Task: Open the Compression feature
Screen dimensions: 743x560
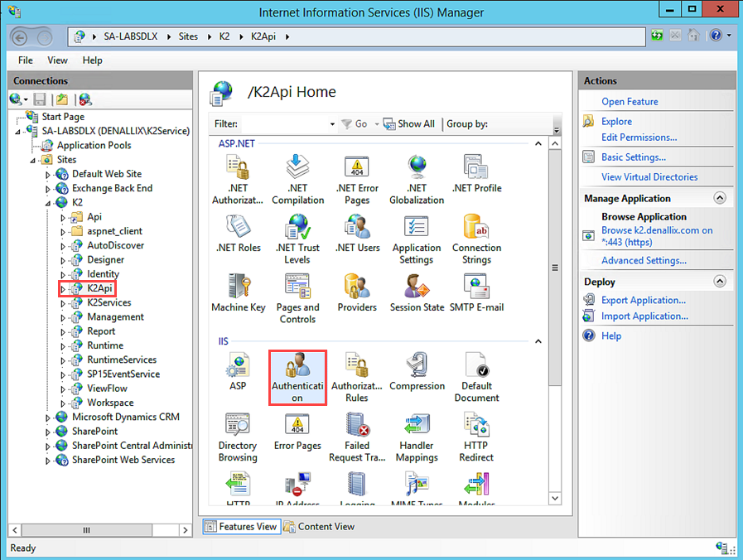Action: [417, 371]
